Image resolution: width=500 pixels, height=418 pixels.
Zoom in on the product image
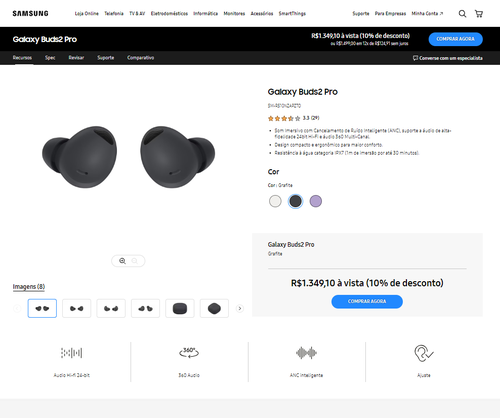pyautogui.click(x=122, y=261)
